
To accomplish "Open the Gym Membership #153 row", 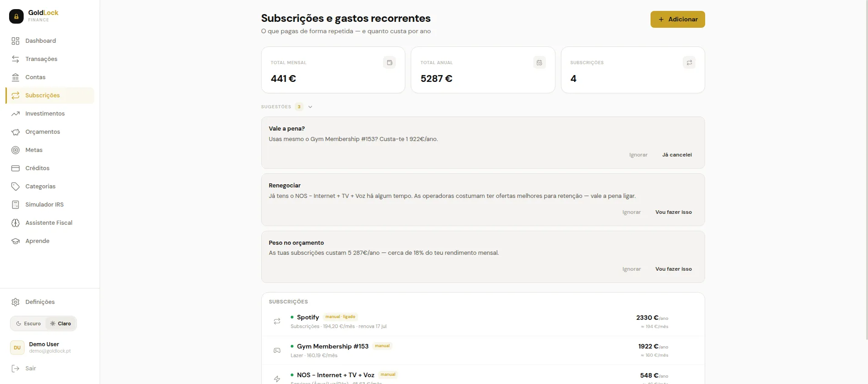I will [x=483, y=350].
